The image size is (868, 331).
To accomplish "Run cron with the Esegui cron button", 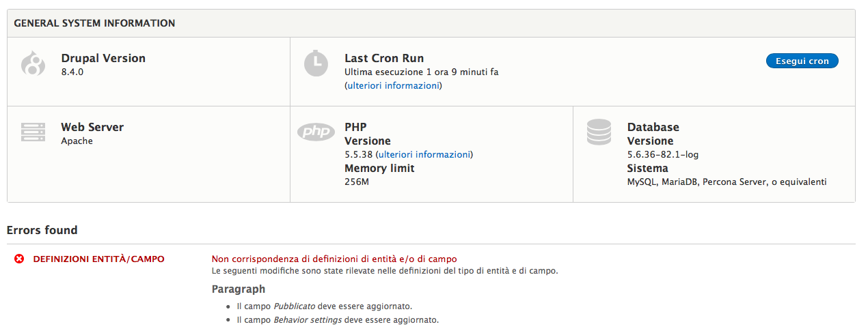I will point(802,61).
